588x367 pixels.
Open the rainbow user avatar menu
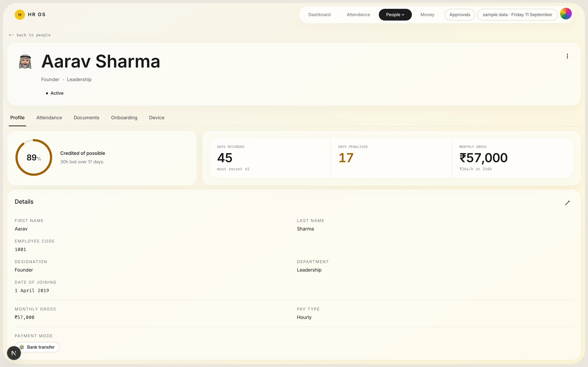click(566, 14)
